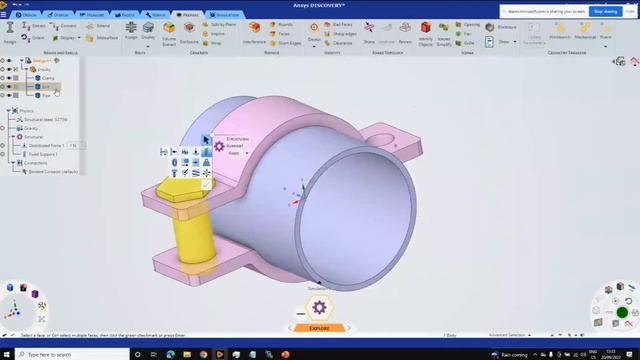The width and height of the screenshot is (640, 360).
Task: Toggle visibility eye for Pipe body
Action: 9,95
